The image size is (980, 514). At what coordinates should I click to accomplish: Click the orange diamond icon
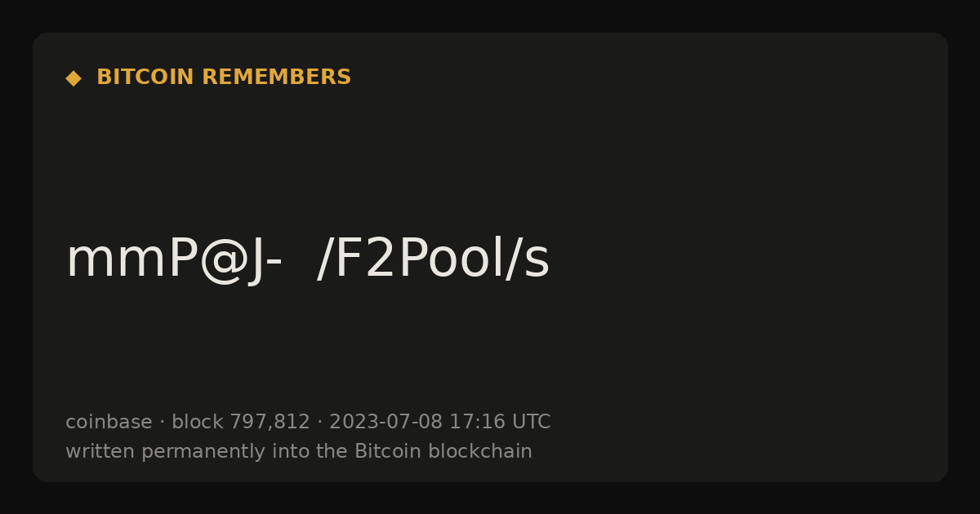pos(73,78)
